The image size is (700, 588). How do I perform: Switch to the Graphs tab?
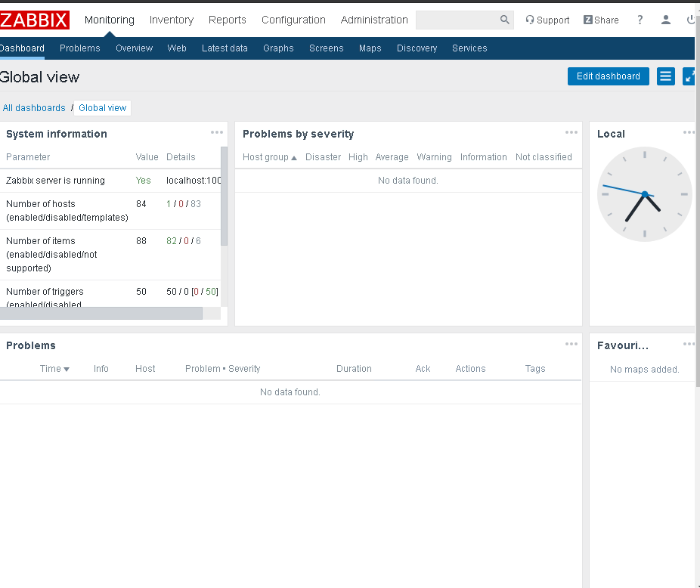point(278,48)
